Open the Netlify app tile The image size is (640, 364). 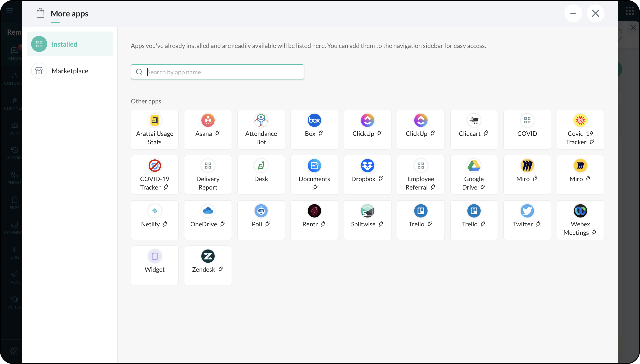pos(154,220)
